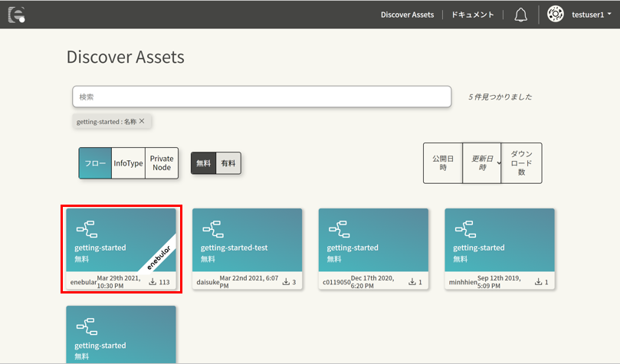
Task: Click the Discover Assets page heading
Action: coord(126,57)
